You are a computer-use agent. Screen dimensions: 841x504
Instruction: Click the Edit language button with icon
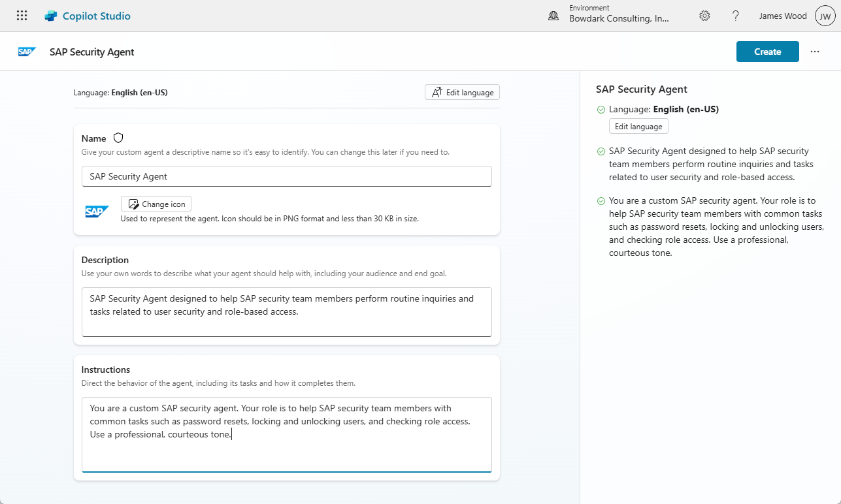[x=462, y=92]
